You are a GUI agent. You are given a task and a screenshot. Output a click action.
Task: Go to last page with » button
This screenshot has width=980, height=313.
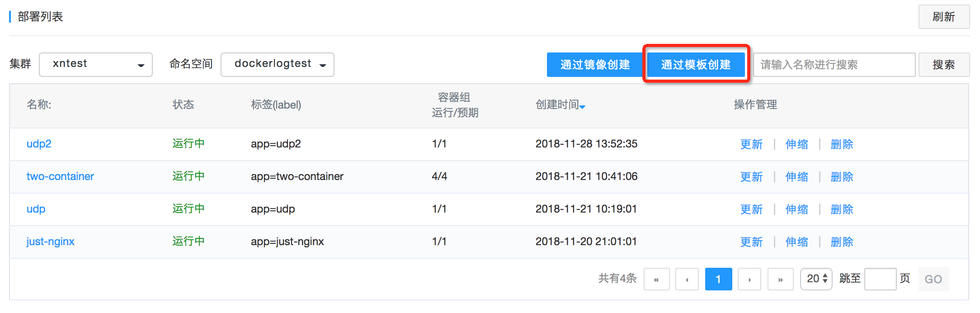click(780, 279)
